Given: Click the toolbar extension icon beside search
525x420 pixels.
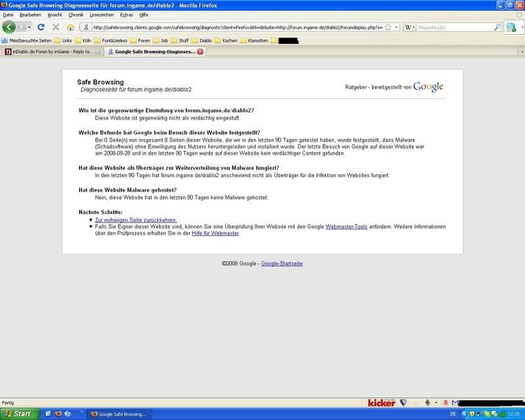Looking at the screenshot, I should (x=511, y=28).
